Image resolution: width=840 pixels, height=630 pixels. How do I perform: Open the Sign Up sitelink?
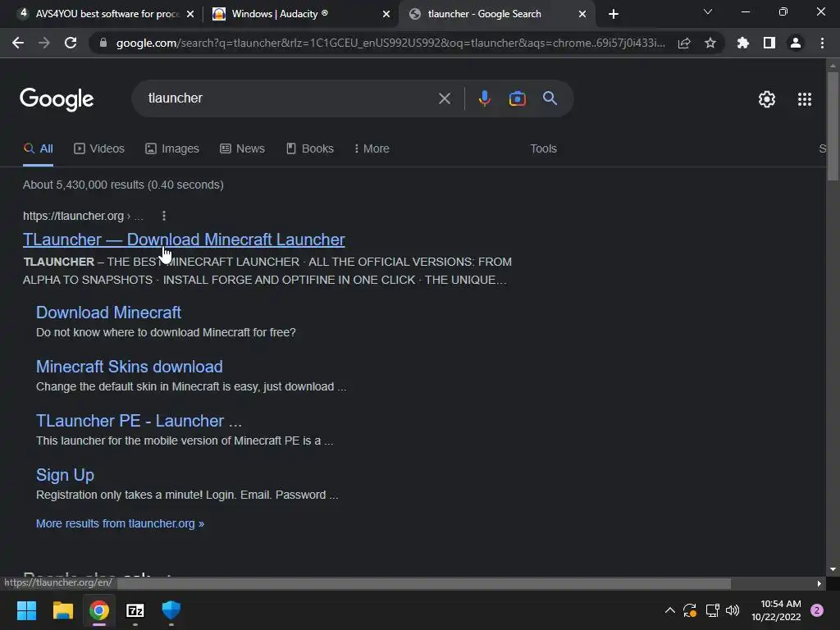coord(65,475)
